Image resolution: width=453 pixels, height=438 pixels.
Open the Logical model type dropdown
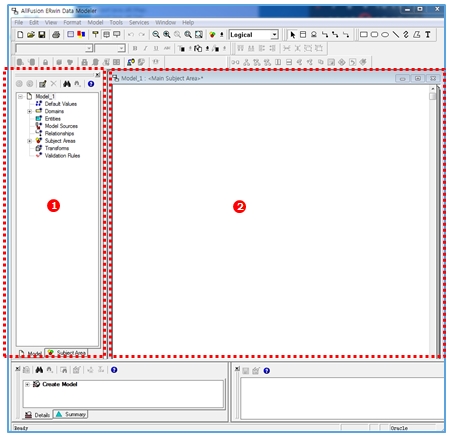coord(274,35)
